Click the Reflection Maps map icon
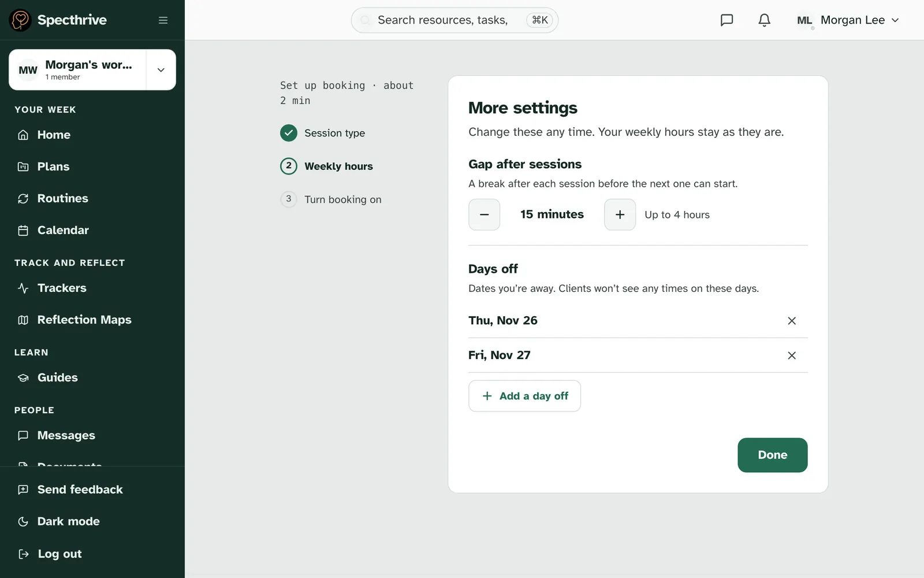924x578 pixels. point(23,320)
